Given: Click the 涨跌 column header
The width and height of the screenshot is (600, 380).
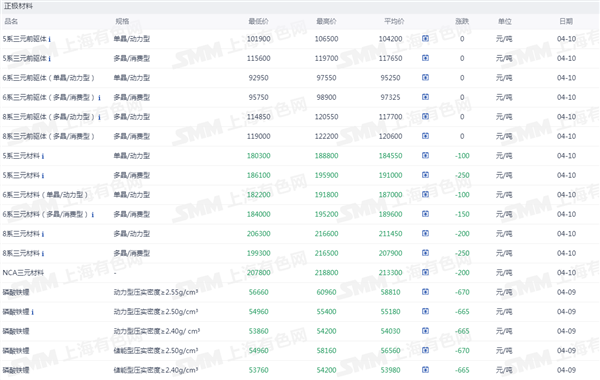Looking at the screenshot, I should [462, 21].
